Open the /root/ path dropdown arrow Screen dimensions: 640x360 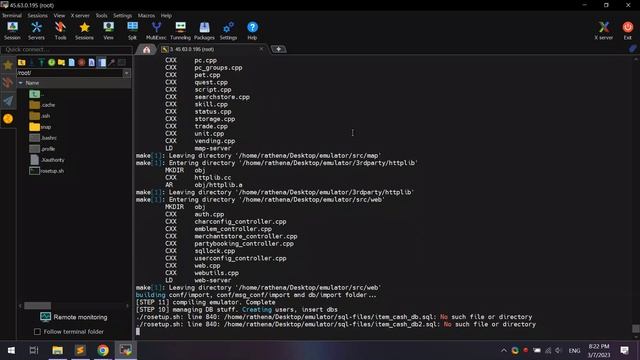(127, 73)
